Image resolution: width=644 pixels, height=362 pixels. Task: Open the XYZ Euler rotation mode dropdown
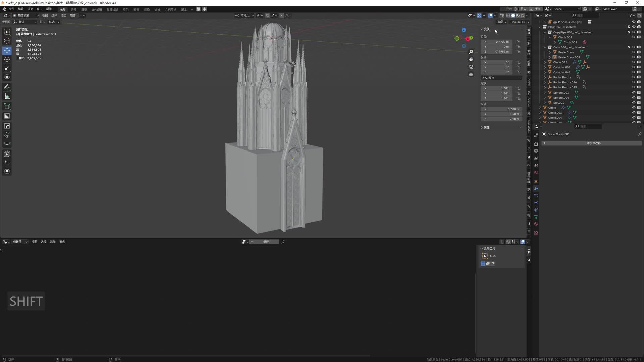click(x=502, y=78)
